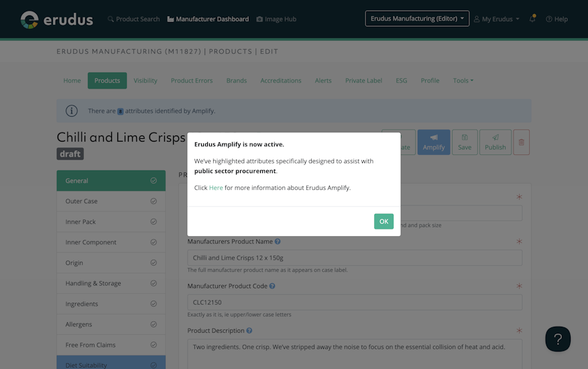588x369 pixels.
Task: Select the Diet Suitability section
Action: pyautogui.click(x=111, y=364)
